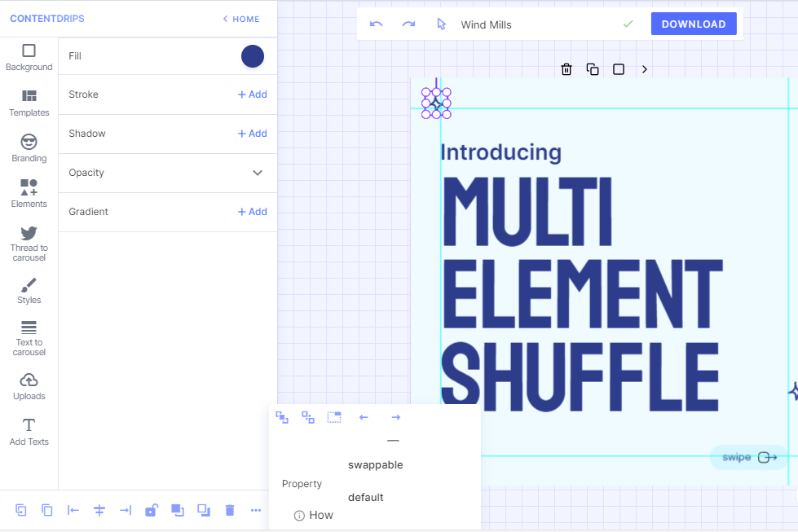Select the default property option
Image resolution: width=798 pixels, height=532 pixels.
(x=365, y=498)
